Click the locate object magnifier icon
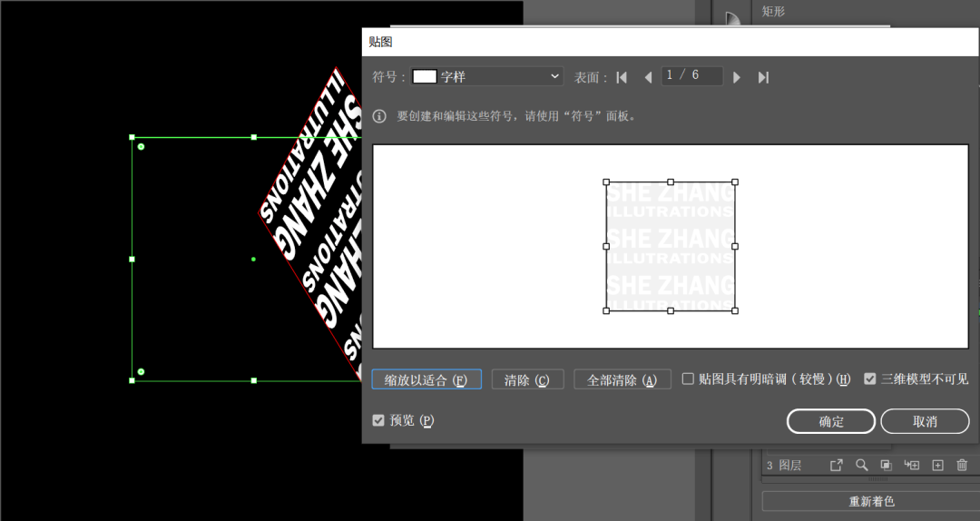 pos(861,465)
